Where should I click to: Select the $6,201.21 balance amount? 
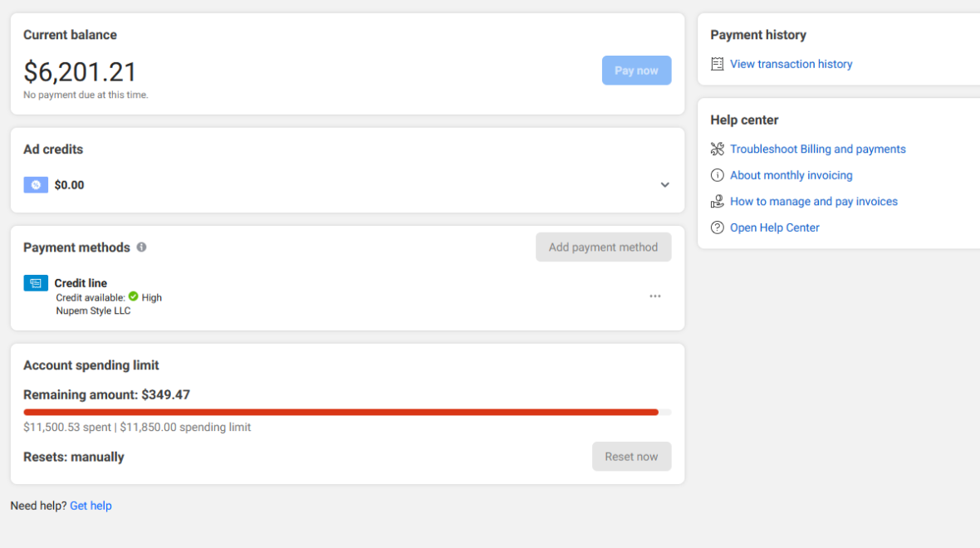click(x=80, y=72)
